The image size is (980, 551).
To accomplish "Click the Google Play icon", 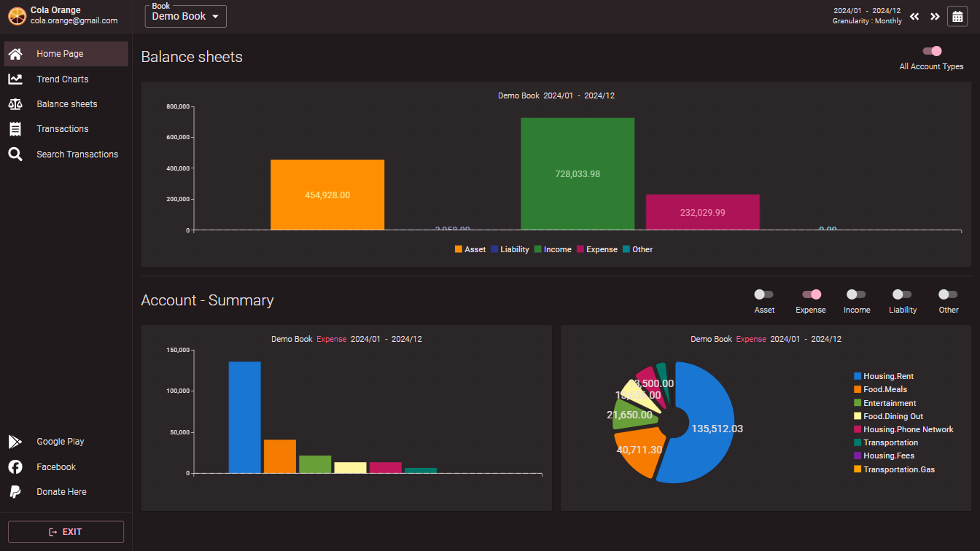I will tap(15, 442).
